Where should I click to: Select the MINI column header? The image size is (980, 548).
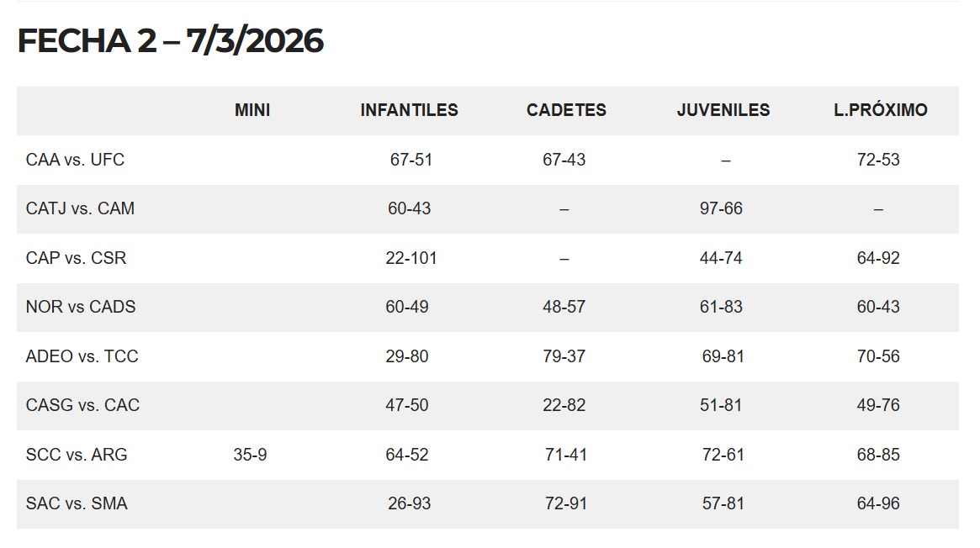[x=252, y=110]
